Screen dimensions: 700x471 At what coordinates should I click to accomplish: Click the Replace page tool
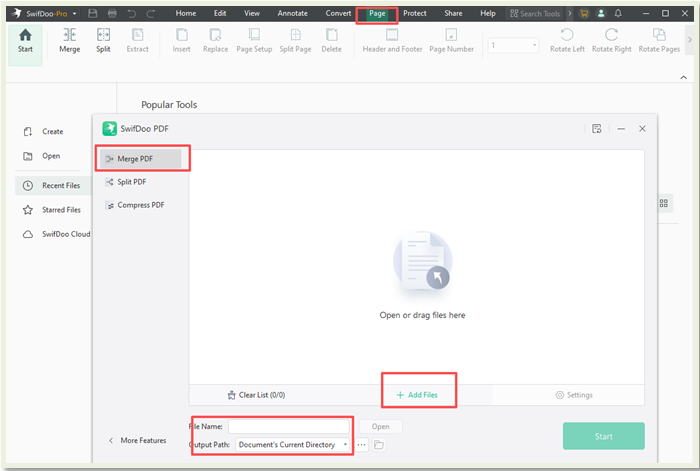tap(216, 41)
